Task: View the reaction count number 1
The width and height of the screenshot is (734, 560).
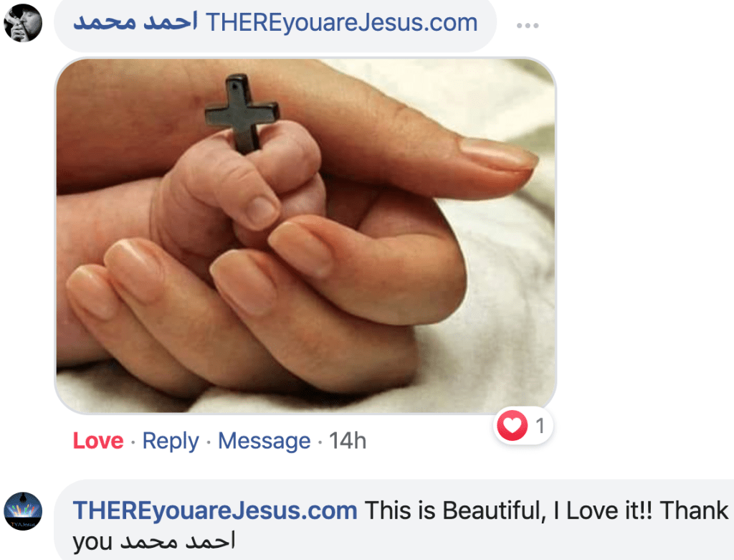Action: coord(540,426)
